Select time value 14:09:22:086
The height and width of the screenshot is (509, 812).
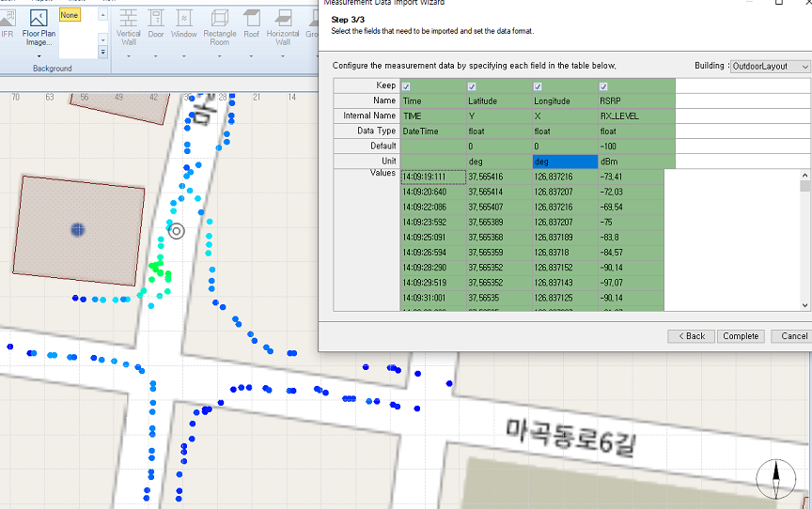tap(433, 207)
